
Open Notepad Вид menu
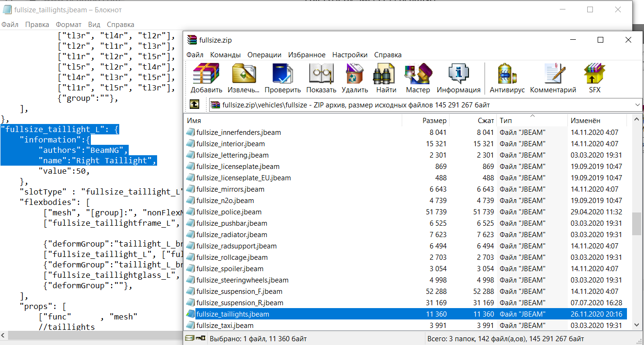(x=94, y=25)
